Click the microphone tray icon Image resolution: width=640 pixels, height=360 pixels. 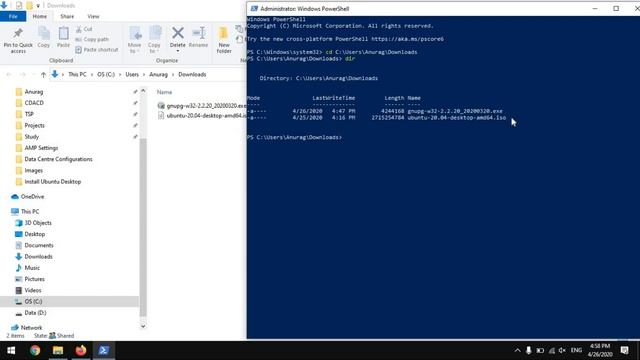point(529,350)
